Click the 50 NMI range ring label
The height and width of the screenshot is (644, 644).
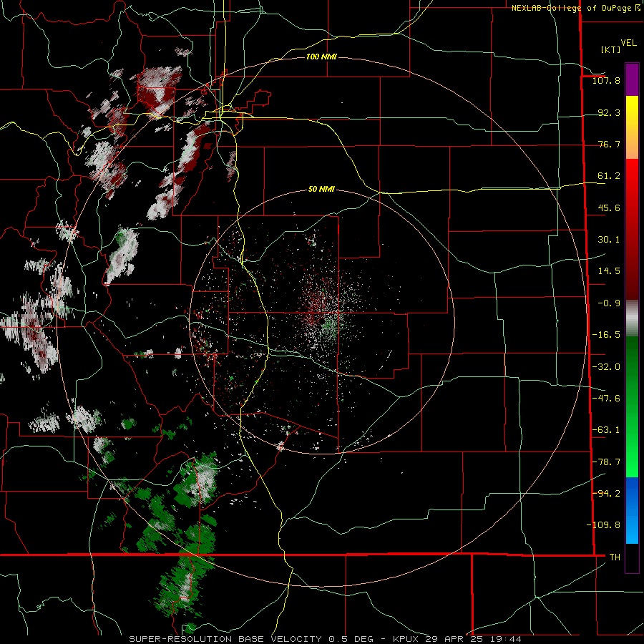click(321, 190)
